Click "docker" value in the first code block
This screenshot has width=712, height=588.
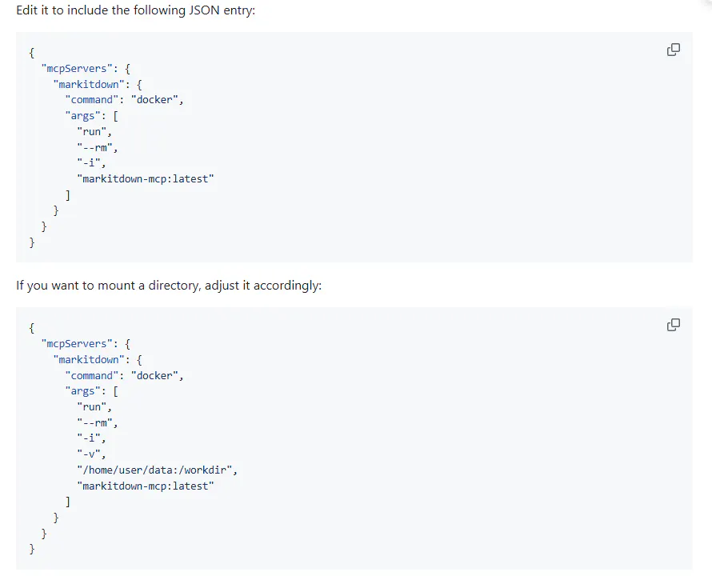tap(154, 100)
